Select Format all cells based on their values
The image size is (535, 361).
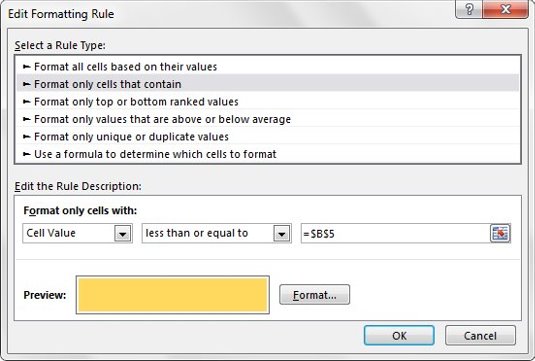point(268,67)
